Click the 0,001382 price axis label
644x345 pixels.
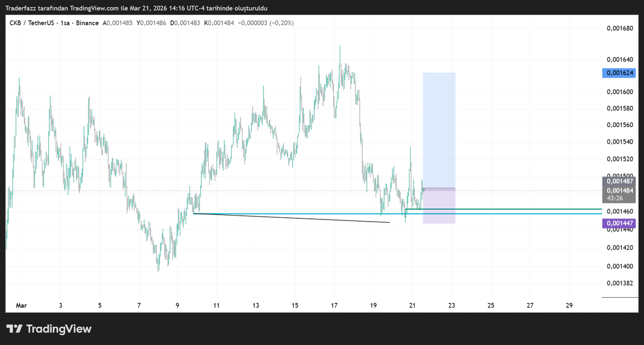pyautogui.click(x=620, y=283)
